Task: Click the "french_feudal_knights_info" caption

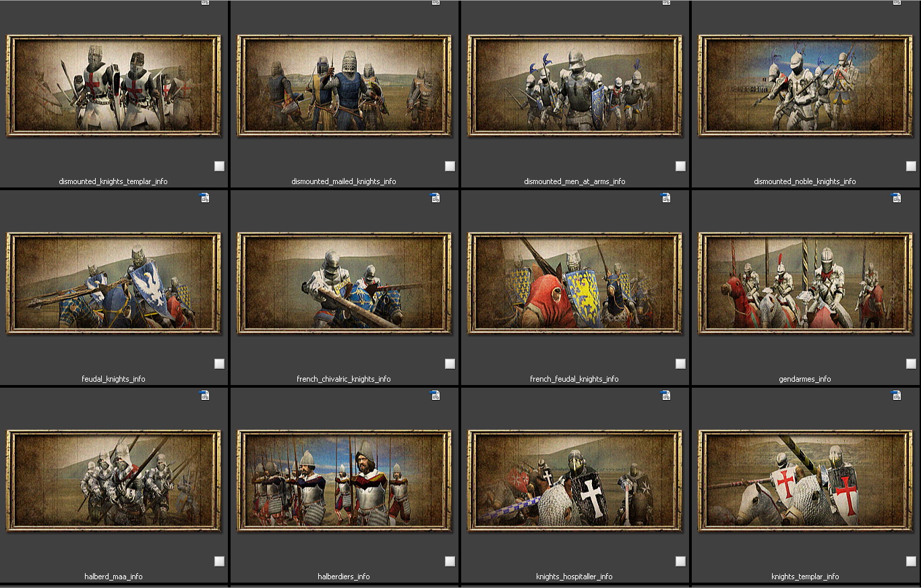Action: pyautogui.click(x=574, y=379)
